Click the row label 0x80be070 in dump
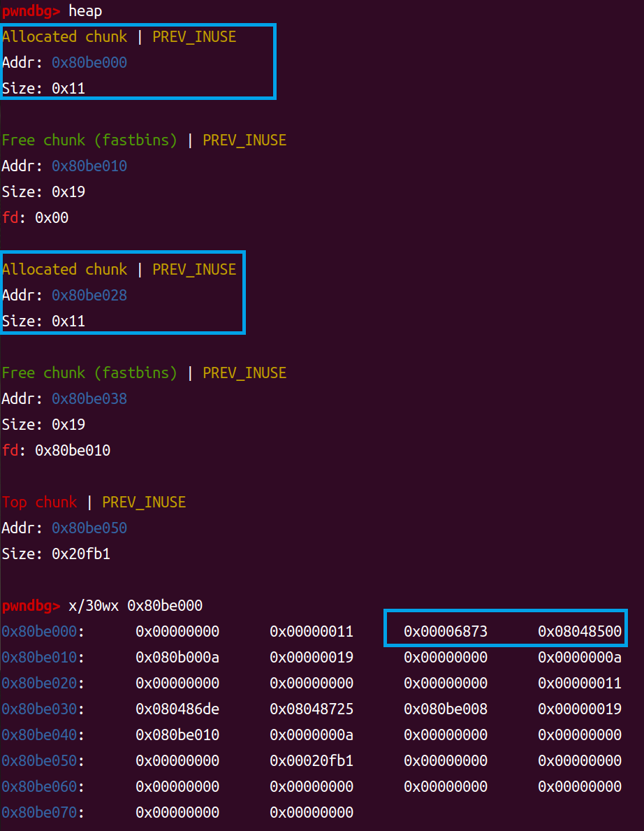The image size is (644, 831). pos(39,813)
